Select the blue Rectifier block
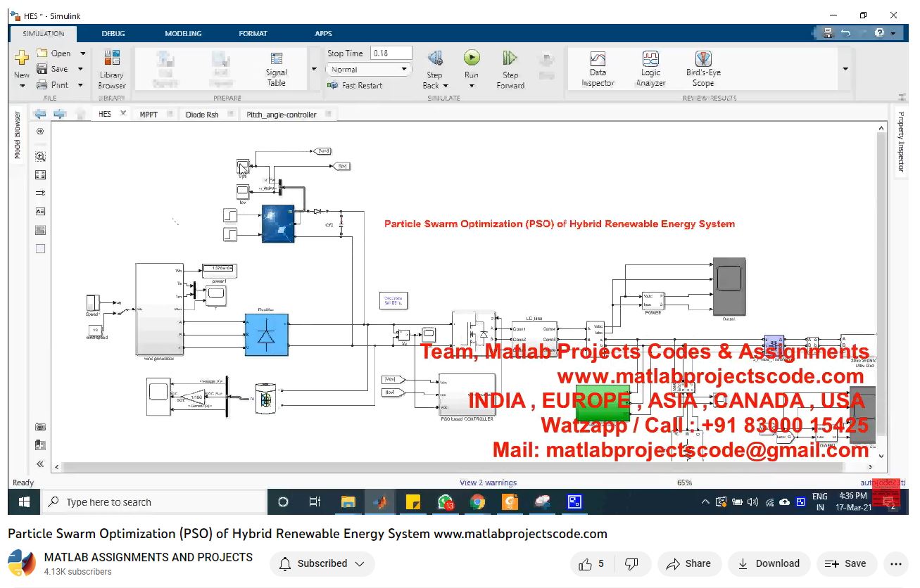The width and height of the screenshot is (920, 588). coord(266,335)
